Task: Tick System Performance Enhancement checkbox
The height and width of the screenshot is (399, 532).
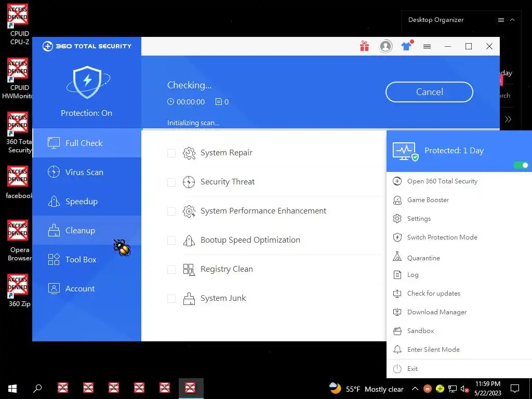Action: coord(171,212)
